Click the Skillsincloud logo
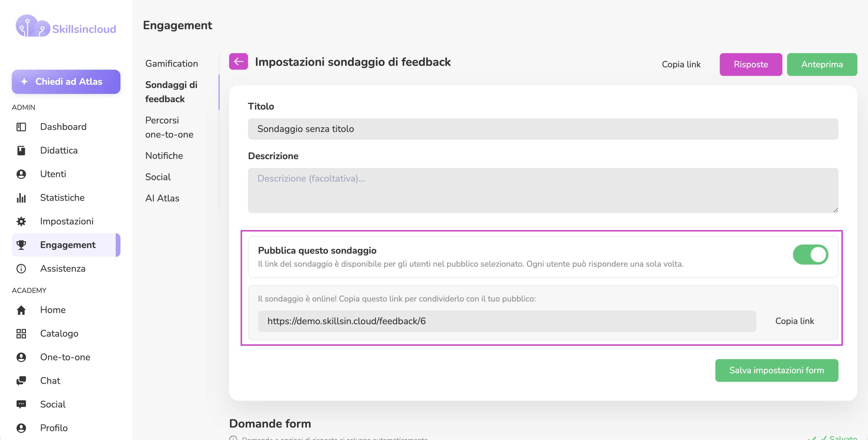Viewport: 868px width, 440px height. [66, 26]
